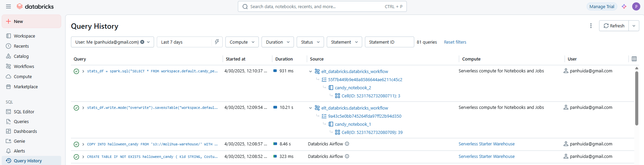Click Manage Trial

(602, 6)
